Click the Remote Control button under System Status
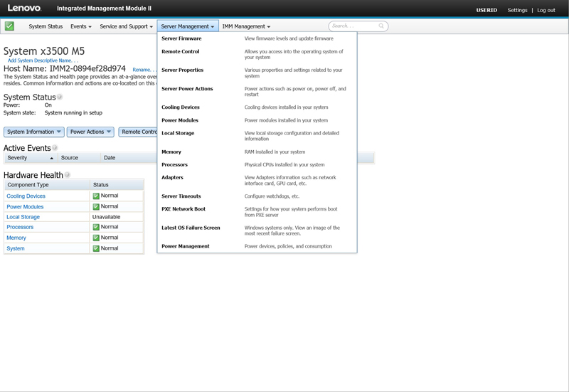The width and height of the screenshot is (569, 392). point(138,132)
